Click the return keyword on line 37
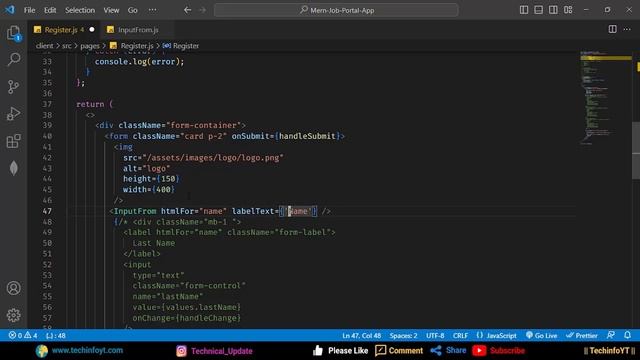640x360 pixels. [x=90, y=104]
